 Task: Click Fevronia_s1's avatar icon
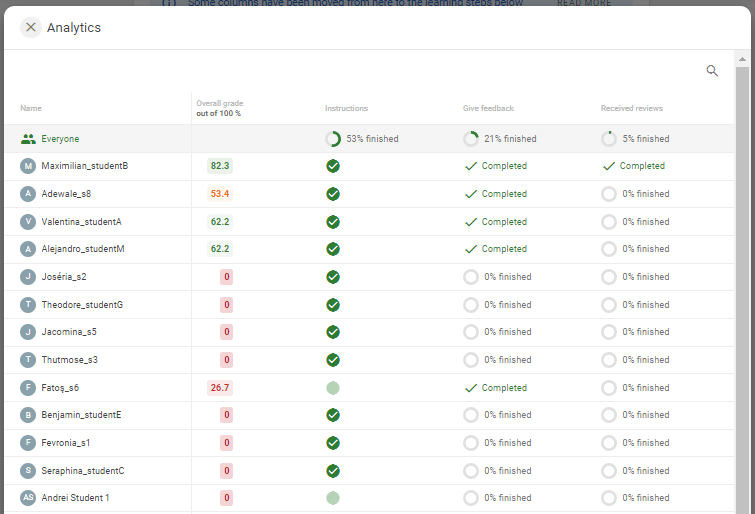point(28,443)
